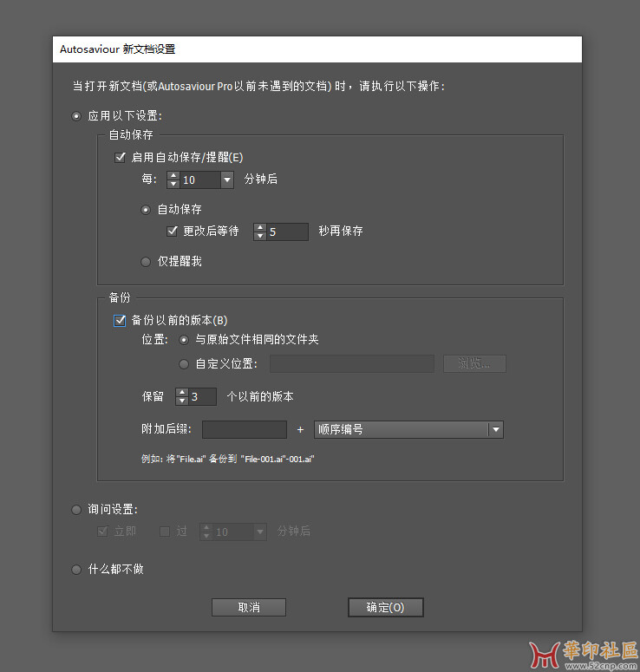Select the 什么都不做 radio button
The width and height of the screenshot is (640, 672).
click(76, 570)
